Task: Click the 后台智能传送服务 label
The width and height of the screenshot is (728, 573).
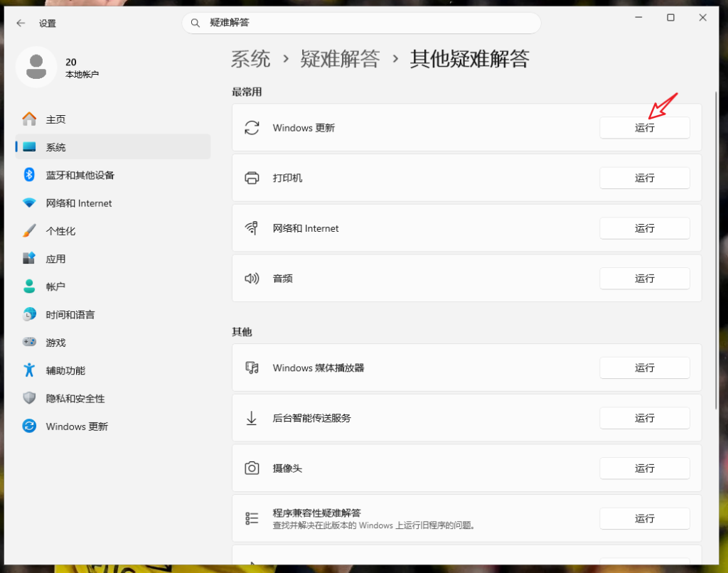Action: 311,418
